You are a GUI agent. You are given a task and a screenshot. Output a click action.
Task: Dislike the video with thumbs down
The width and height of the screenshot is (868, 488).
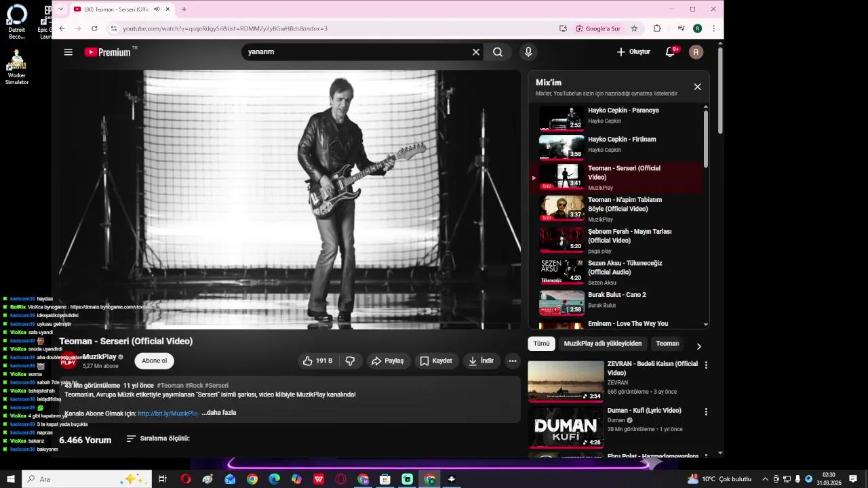pos(350,361)
